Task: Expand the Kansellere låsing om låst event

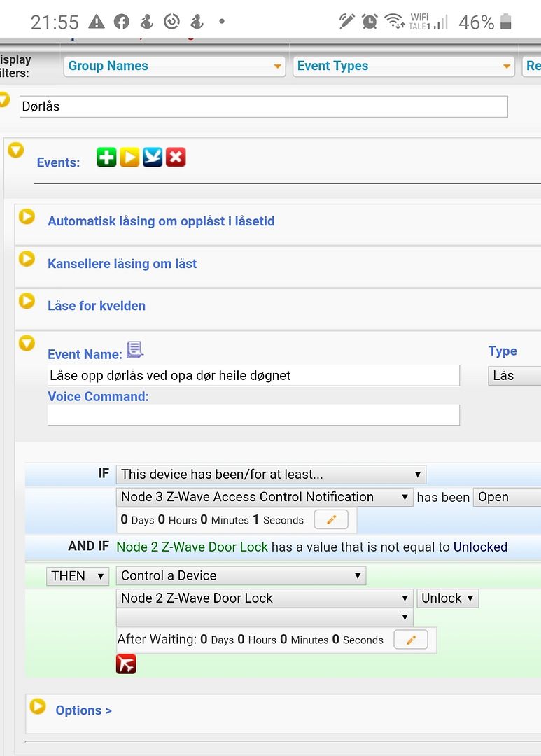Action: 27,259
